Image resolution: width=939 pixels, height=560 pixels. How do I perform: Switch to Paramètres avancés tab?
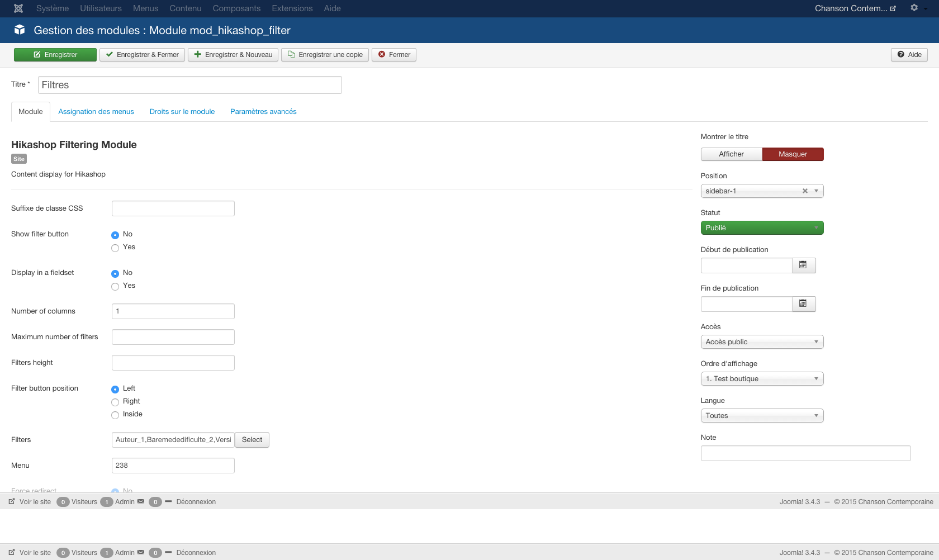pos(263,112)
